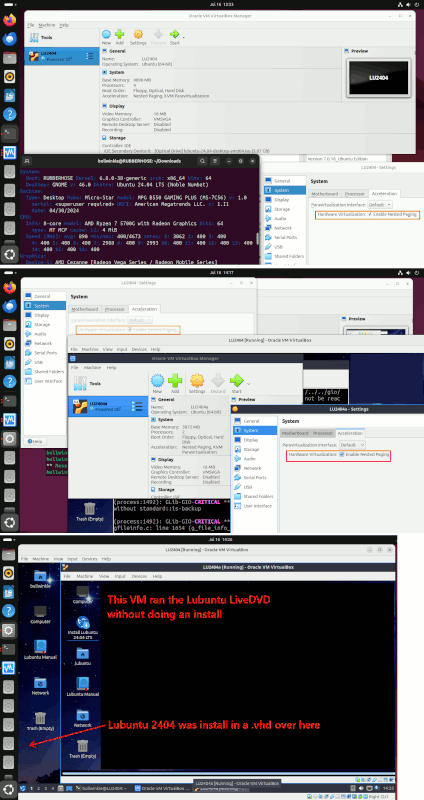Switch to Acceleration tab in LU2404a - Settings
Image resolution: width=424 pixels, height=800 pixels.
(x=350, y=433)
